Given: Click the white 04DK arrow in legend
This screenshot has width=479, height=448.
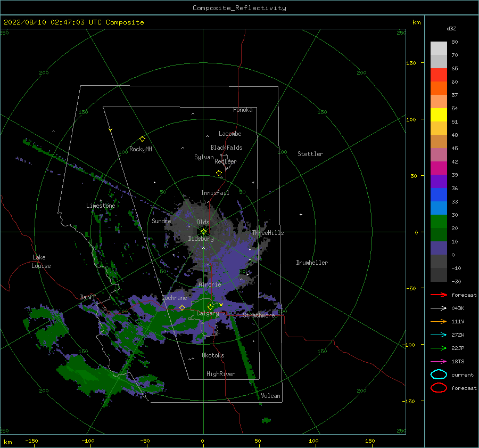Looking at the screenshot, I should (439, 308).
